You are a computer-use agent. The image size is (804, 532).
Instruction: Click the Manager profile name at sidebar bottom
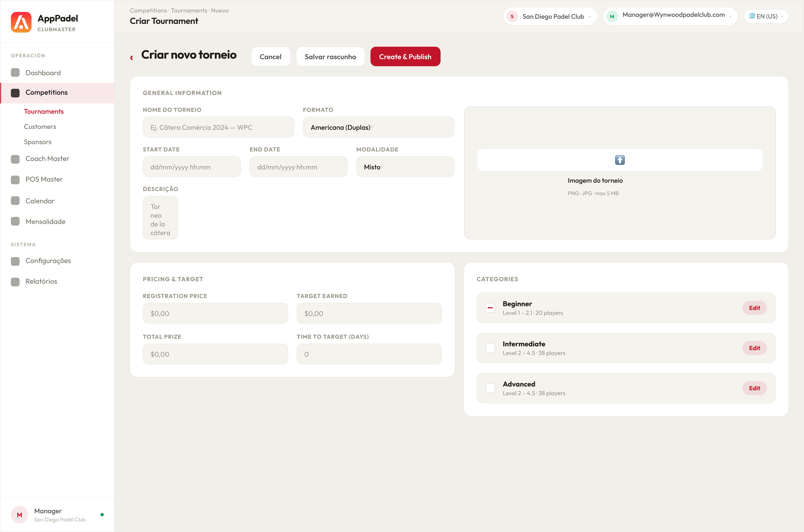click(x=48, y=511)
